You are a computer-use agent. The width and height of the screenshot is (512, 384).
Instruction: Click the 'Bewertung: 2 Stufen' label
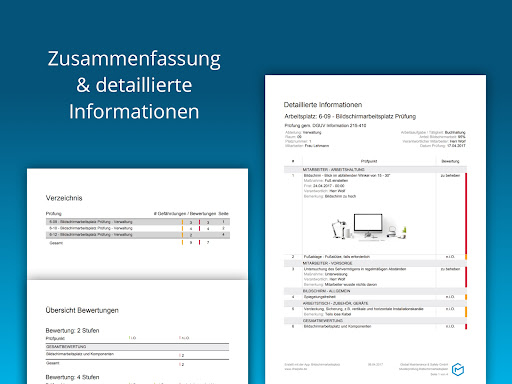(72, 331)
